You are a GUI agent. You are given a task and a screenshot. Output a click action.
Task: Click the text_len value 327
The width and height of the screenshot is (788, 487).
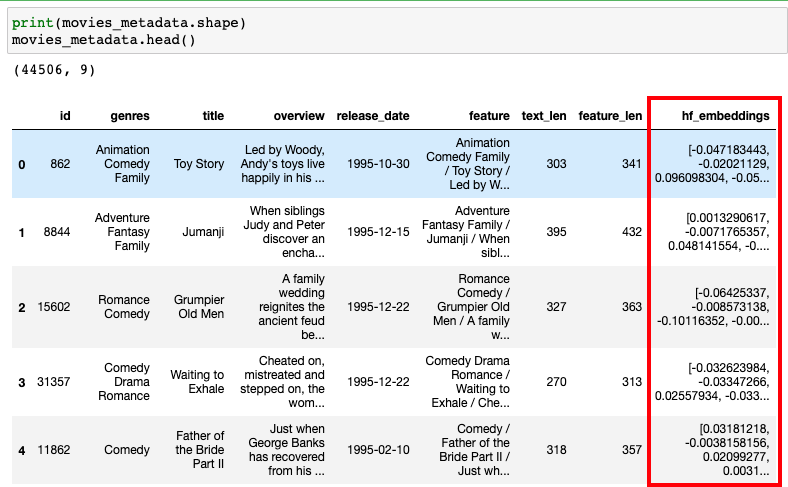(556, 307)
